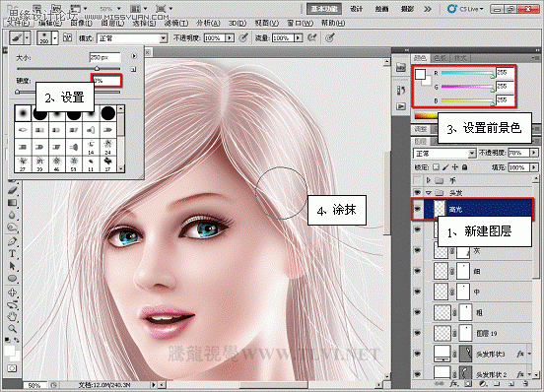Click tablet pressure for opacity icon
Screen dimensions: 544x392
click(243, 37)
